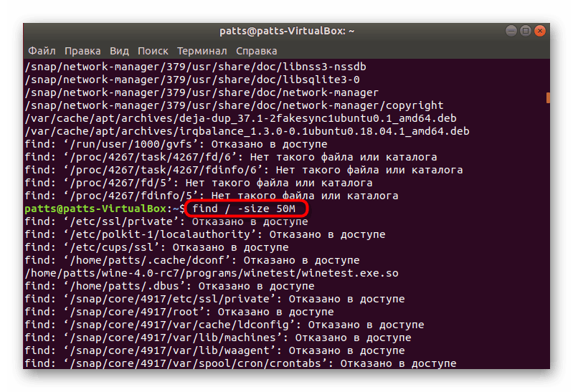Click the /snap/core/4917/var/lib/waagent error line
573x392 pixels.
(x=215, y=350)
